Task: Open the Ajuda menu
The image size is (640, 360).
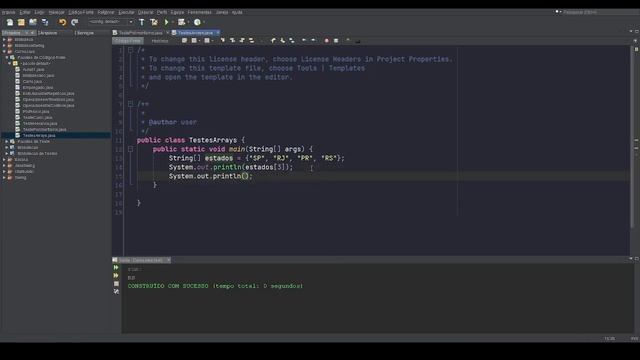Action: click(237, 12)
